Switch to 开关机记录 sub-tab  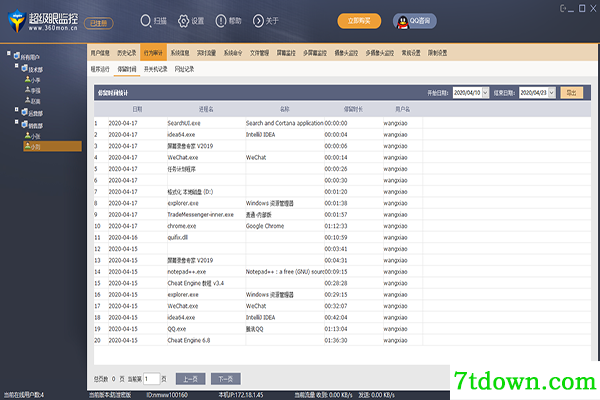155,69
